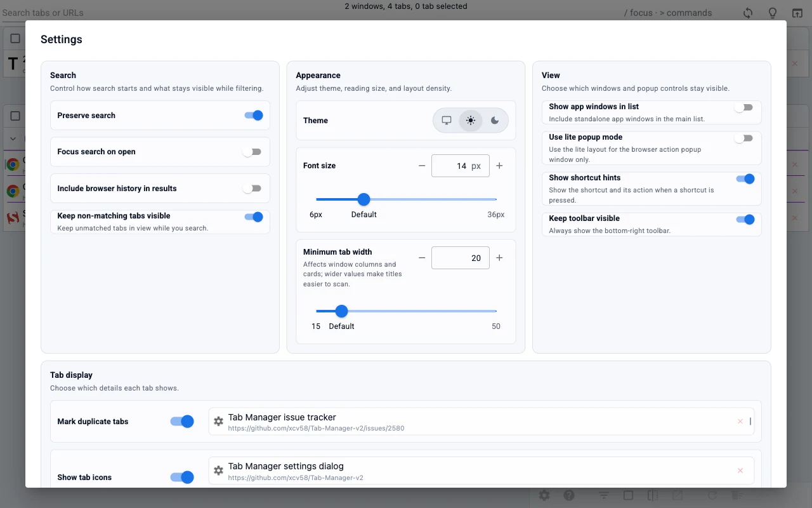Turn on Show app windows in list

coord(743,108)
